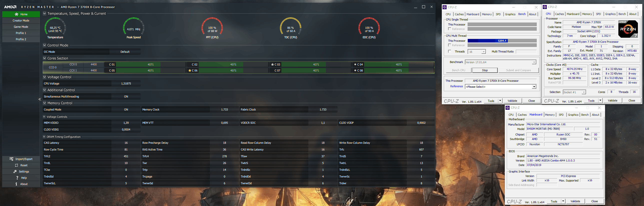Click the star icon on core C 03
This screenshot has width=644, height=206.
[x=272, y=64]
